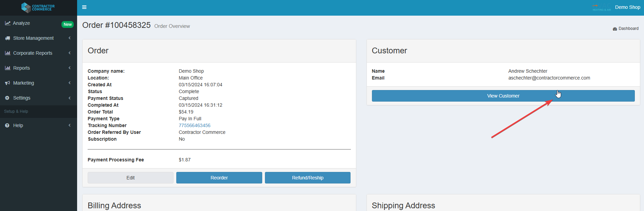Open Settings in the sidebar

coord(38,98)
